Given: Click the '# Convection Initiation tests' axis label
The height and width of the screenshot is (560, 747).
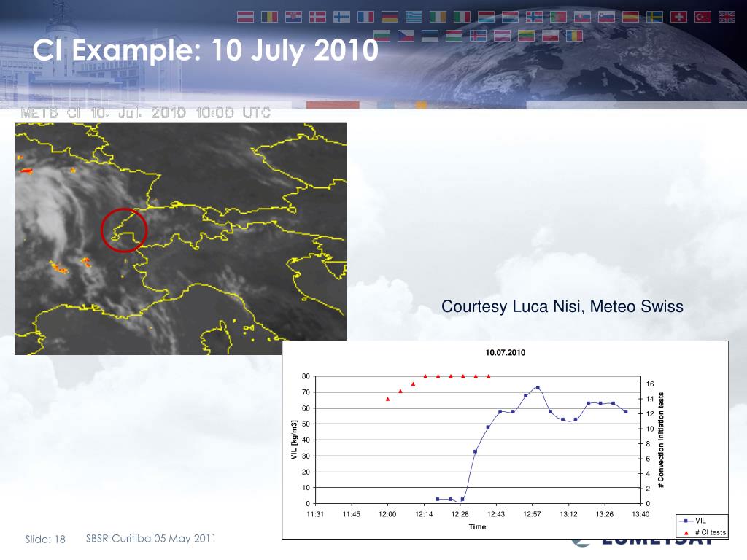Looking at the screenshot, I should [x=661, y=440].
